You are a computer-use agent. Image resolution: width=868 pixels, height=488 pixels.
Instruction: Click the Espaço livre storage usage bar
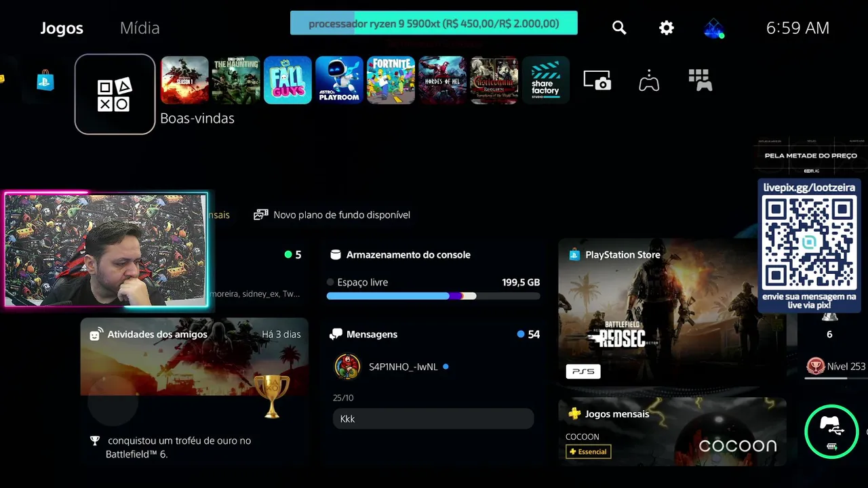pos(433,296)
